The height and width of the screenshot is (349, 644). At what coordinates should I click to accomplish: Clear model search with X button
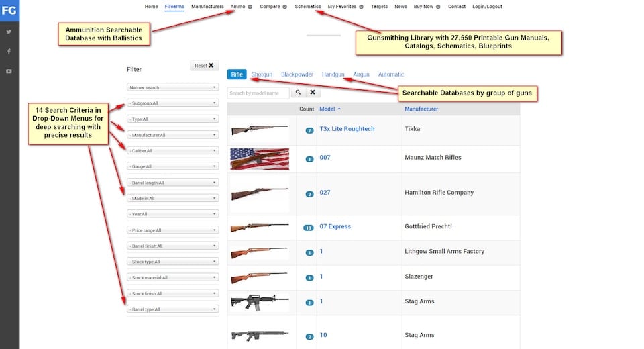(313, 93)
